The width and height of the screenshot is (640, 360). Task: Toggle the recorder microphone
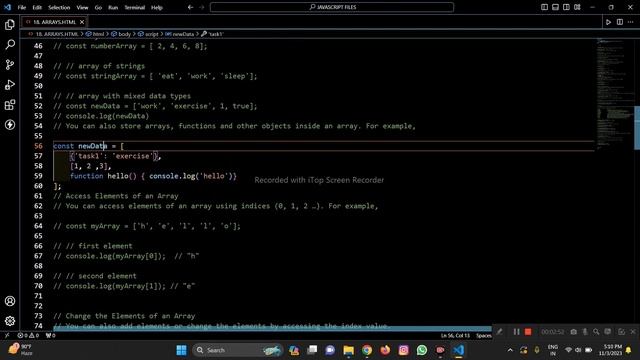(x=585, y=332)
